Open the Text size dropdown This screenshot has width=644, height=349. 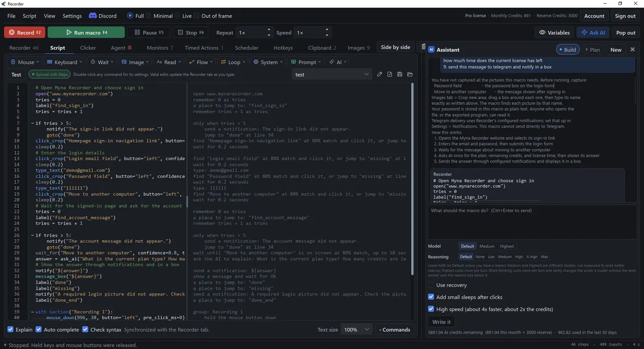pos(357,329)
